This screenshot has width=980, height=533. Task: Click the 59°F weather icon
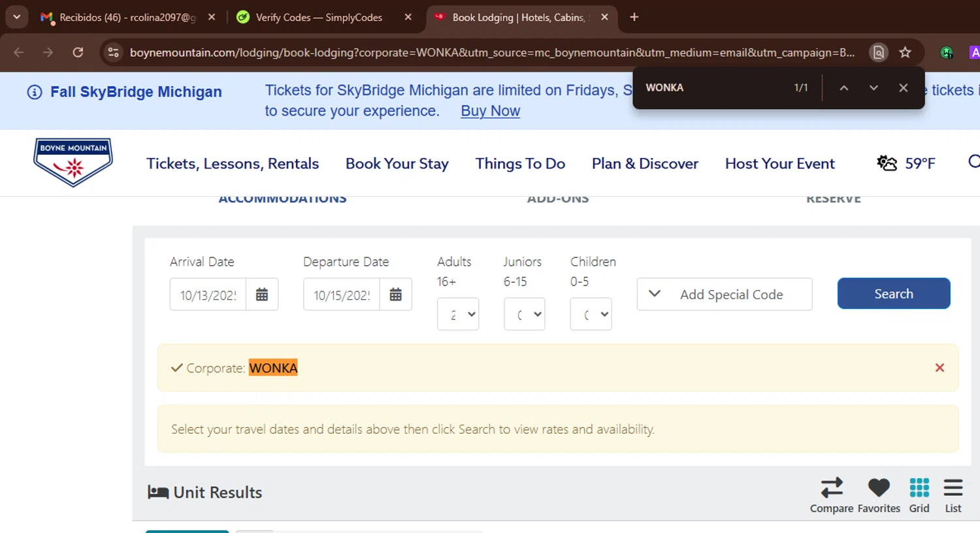coord(887,163)
